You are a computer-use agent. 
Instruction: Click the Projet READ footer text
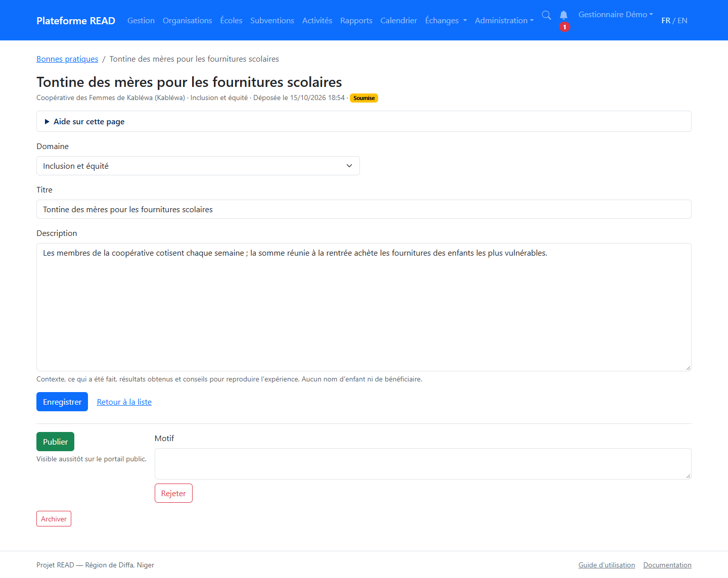coord(95,565)
